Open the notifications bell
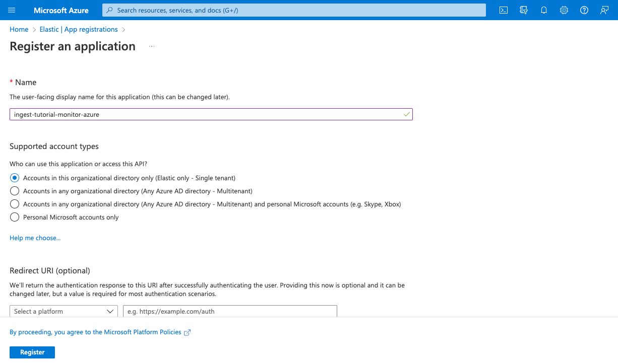 [x=543, y=10]
